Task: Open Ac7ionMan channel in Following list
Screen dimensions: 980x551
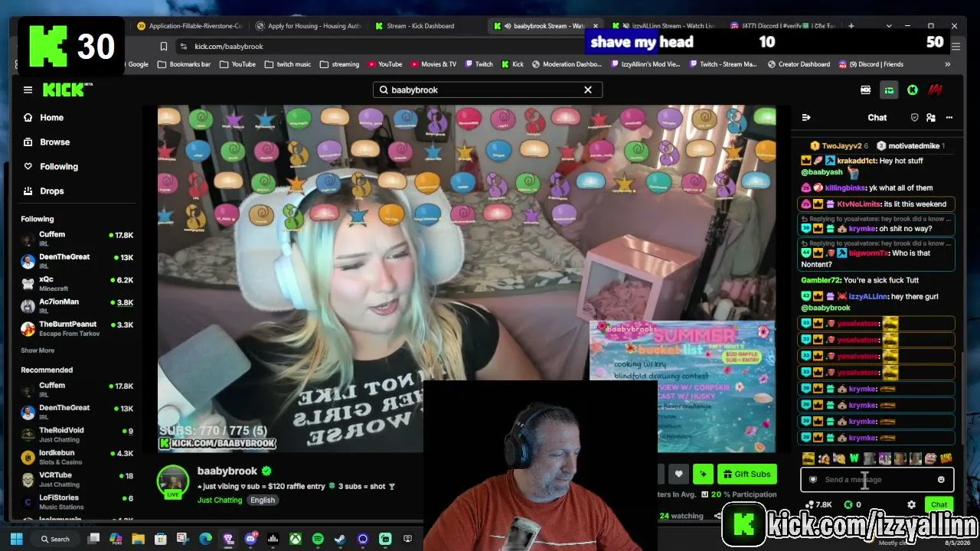Action: [x=77, y=306]
